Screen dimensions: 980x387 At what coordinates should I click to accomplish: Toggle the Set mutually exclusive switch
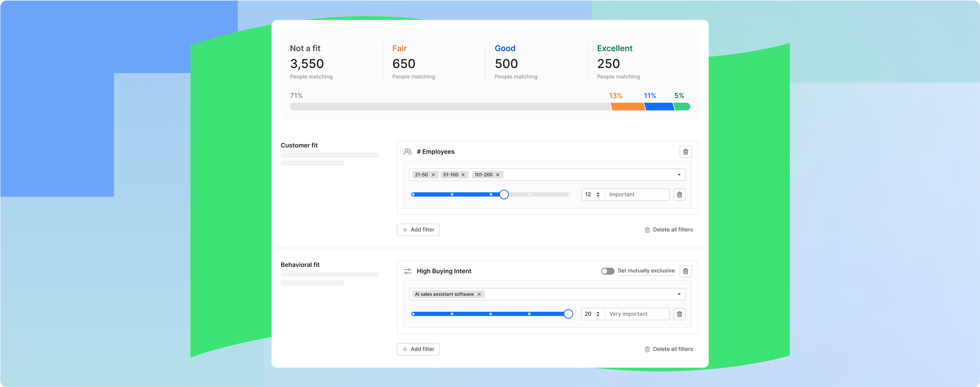point(607,271)
